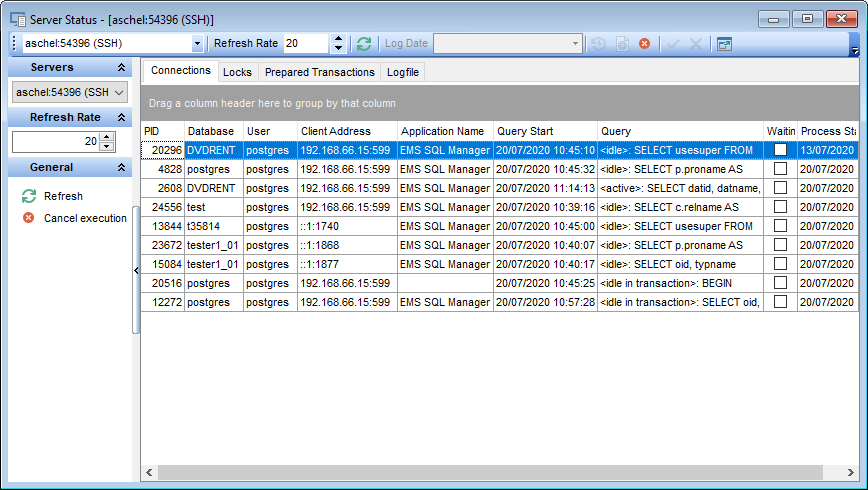Sort by the Query Start column header

pyautogui.click(x=545, y=131)
